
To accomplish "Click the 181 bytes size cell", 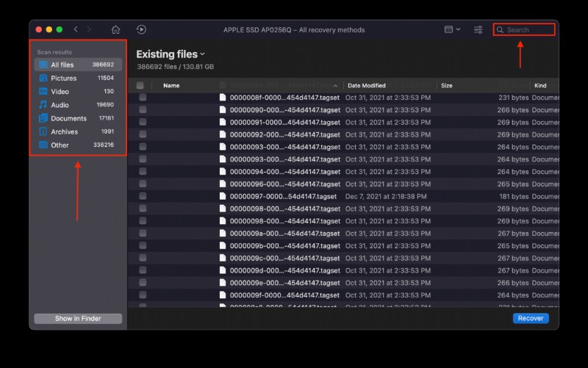I will coord(513,196).
